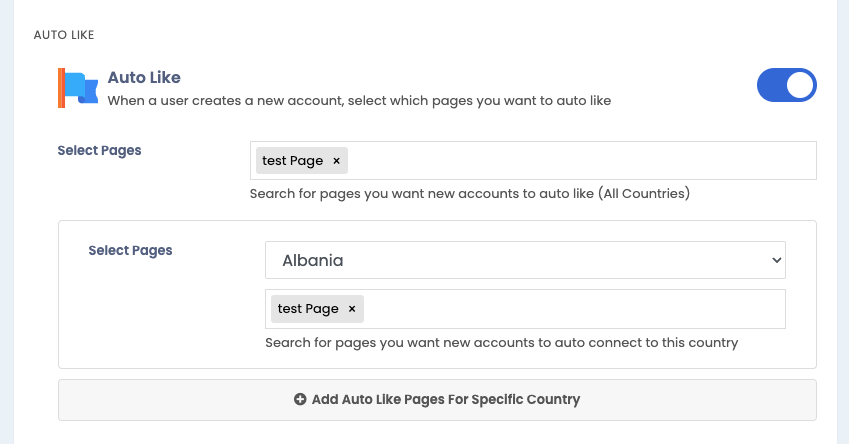Select the test Page tag under Albania

(x=308, y=309)
